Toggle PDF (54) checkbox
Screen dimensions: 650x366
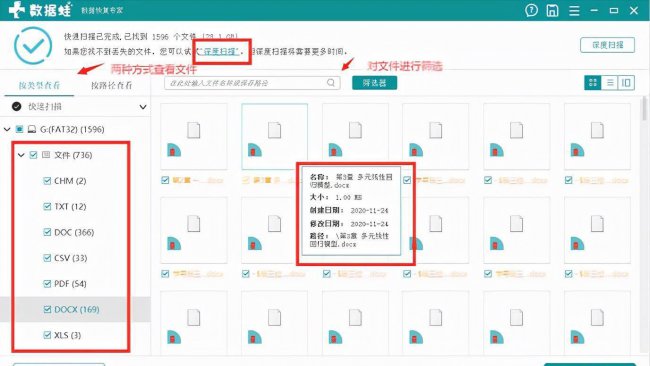pos(47,284)
